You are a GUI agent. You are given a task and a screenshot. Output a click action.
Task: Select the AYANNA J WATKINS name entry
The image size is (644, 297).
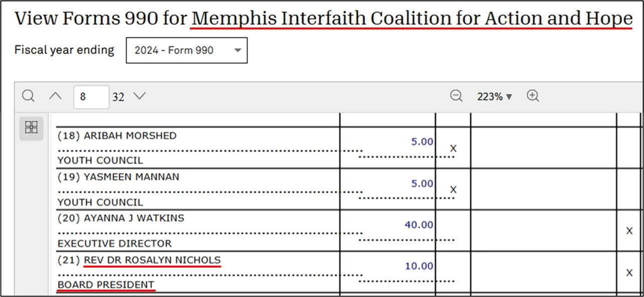134,218
